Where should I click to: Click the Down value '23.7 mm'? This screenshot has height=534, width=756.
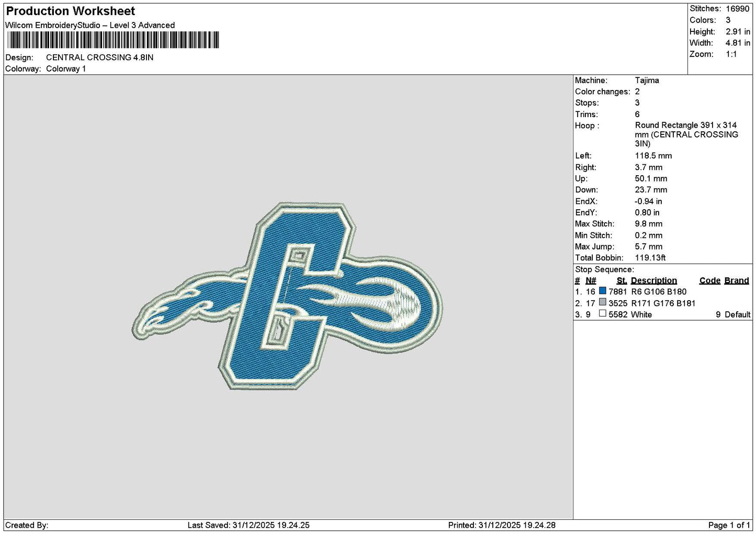651,190
